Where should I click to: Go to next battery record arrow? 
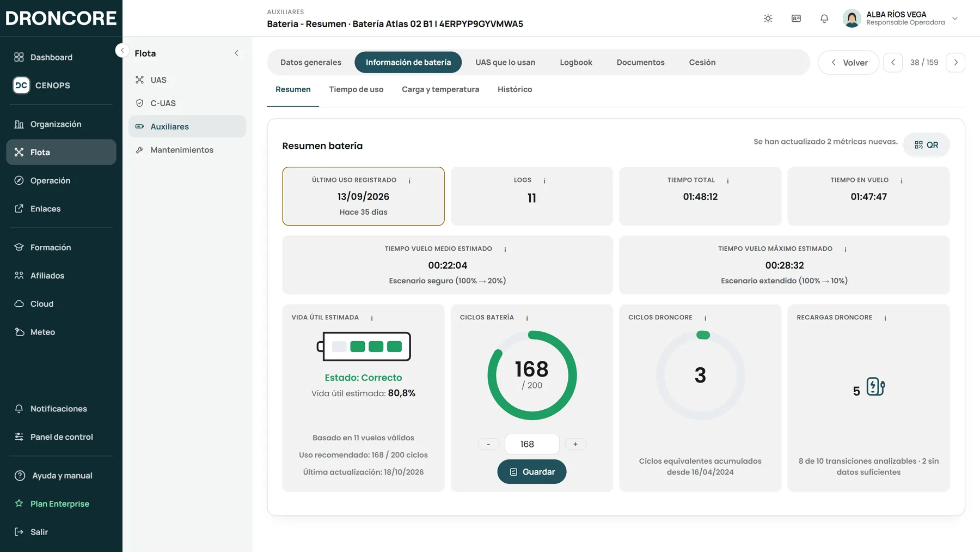pos(955,62)
